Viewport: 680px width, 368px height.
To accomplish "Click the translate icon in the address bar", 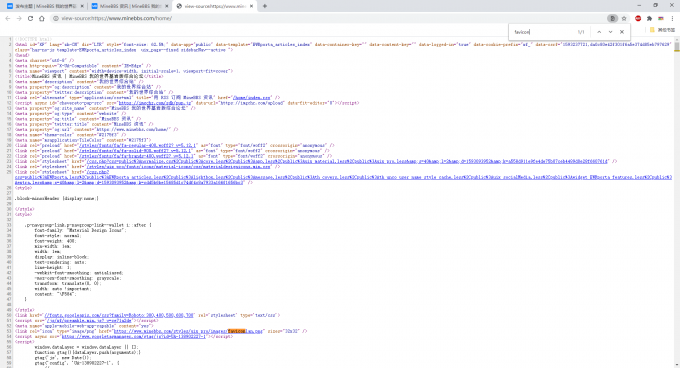I will (x=612, y=18).
